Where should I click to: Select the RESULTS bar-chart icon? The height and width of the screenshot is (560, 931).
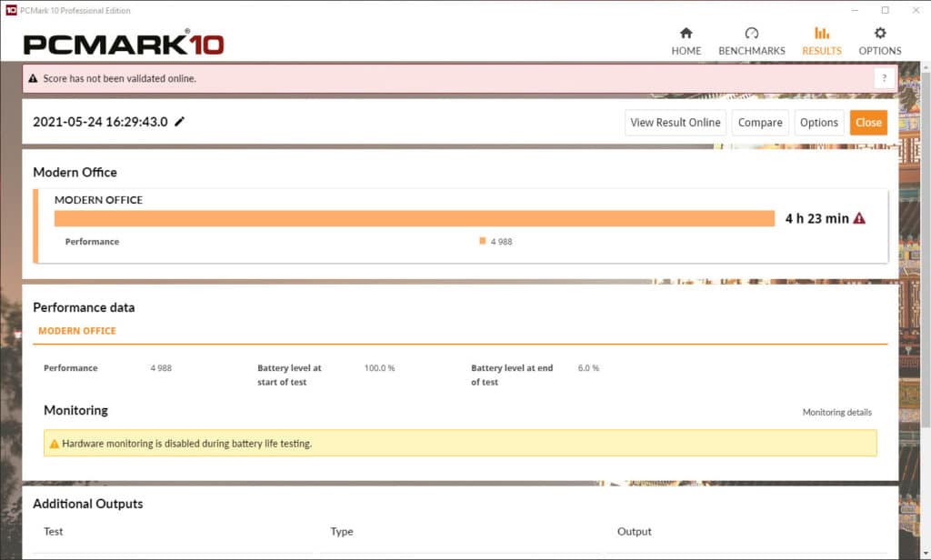pos(821,33)
